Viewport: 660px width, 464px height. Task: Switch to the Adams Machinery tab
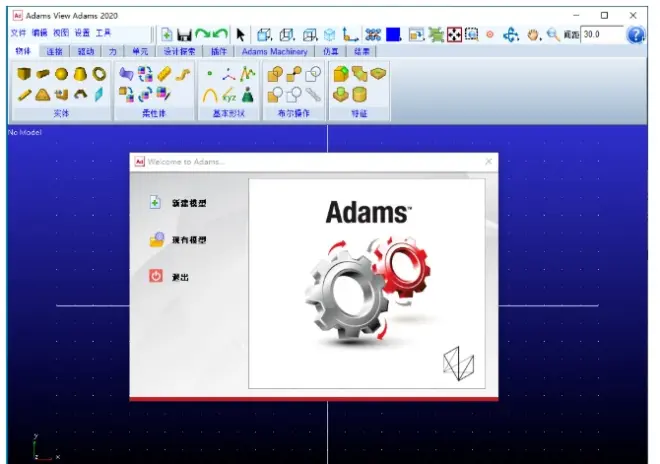(x=274, y=51)
